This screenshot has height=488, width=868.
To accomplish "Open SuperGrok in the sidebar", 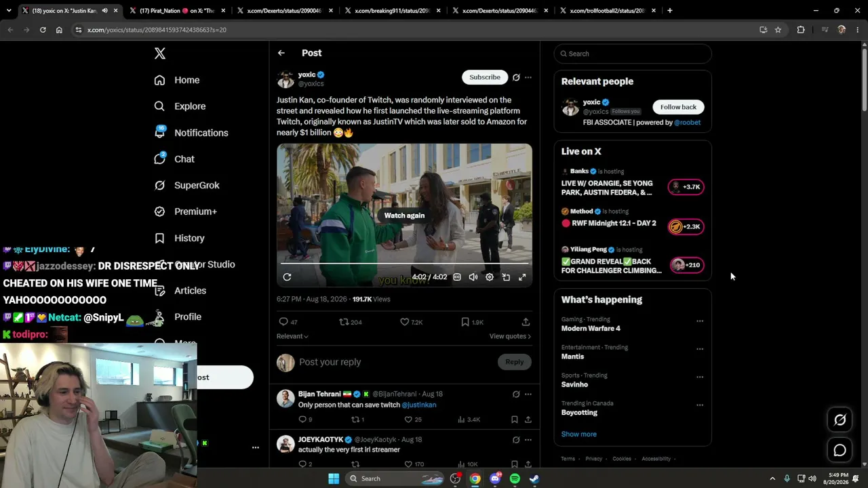I will [x=187, y=185].
